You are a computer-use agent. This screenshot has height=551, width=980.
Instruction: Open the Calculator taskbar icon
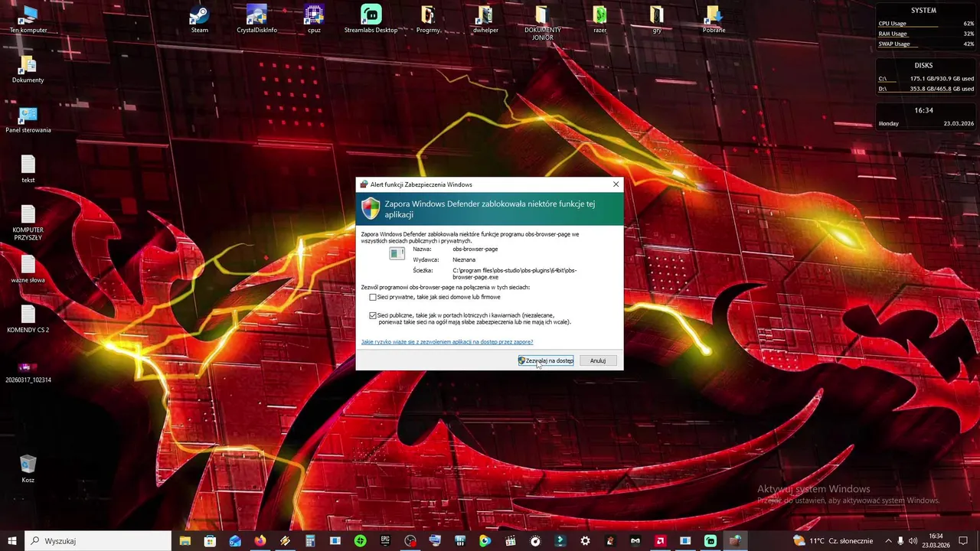click(x=310, y=541)
